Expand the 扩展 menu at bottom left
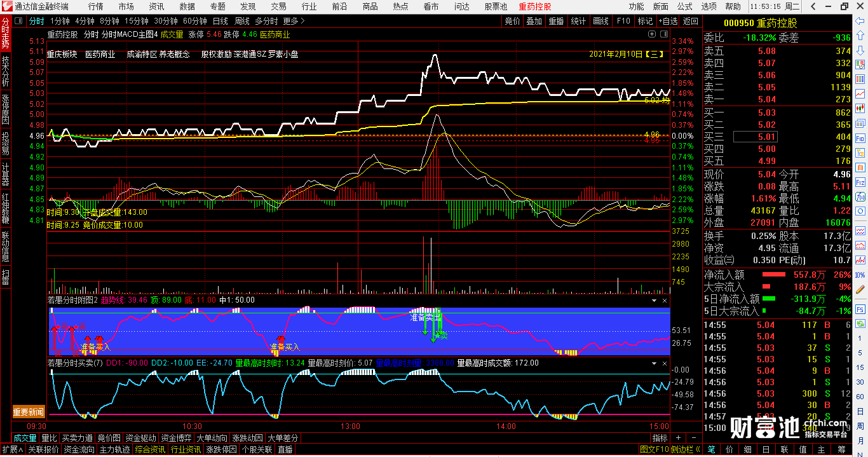The height and width of the screenshot is (457, 868). (11, 449)
